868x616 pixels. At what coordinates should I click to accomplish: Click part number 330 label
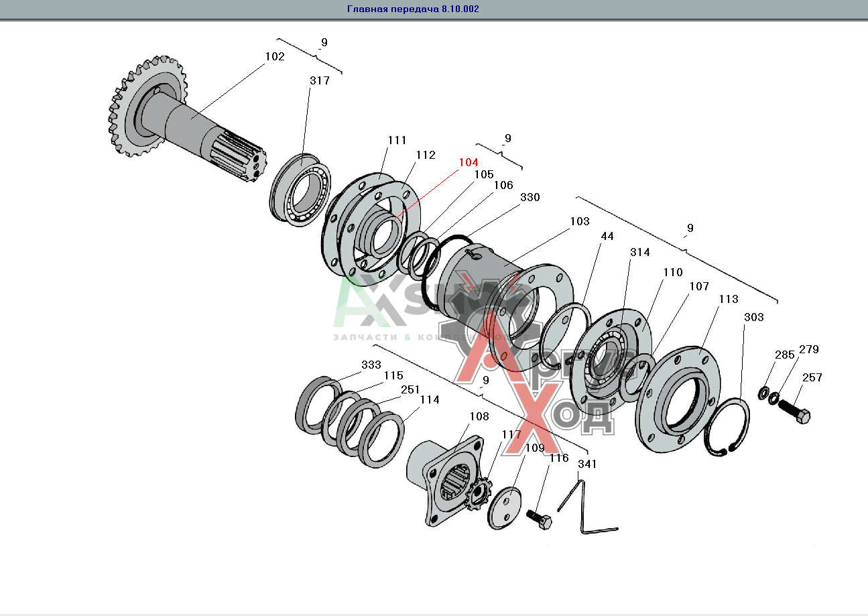click(530, 198)
